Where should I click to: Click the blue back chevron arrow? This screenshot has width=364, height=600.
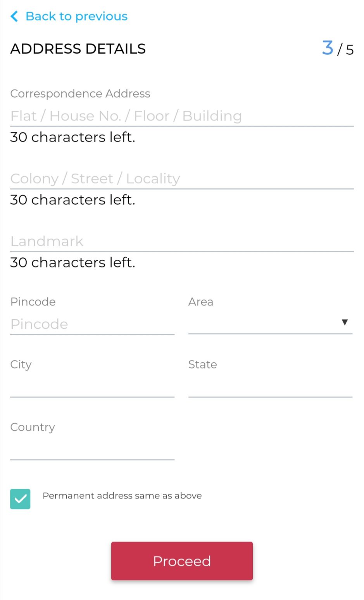[x=14, y=16]
